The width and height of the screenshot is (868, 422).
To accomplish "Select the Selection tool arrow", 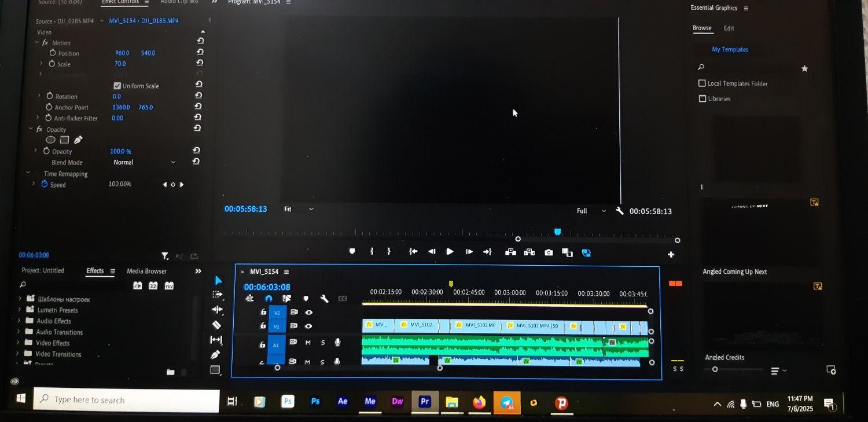I will pyautogui.click(x=218, y=280).
